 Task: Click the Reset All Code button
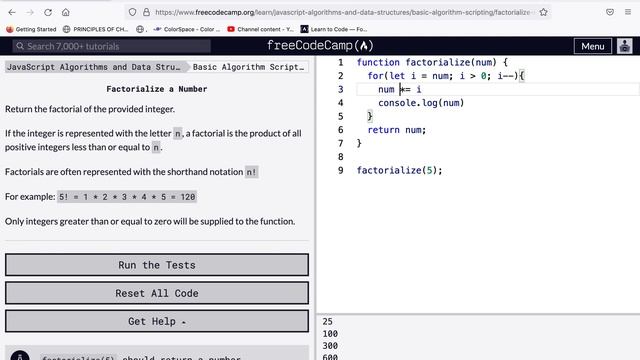pyautogui.click(x=157, y=293)
